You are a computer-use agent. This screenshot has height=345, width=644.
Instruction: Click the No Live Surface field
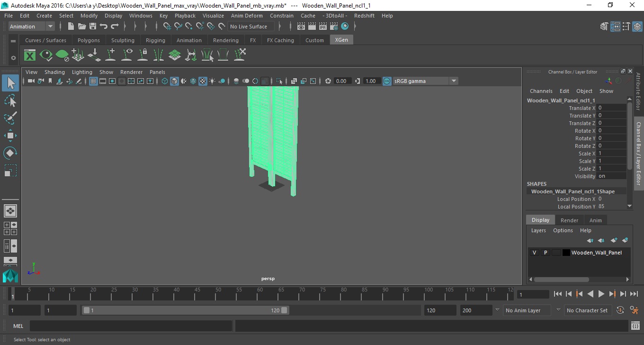pyautogui.click(x=251, y=27)
